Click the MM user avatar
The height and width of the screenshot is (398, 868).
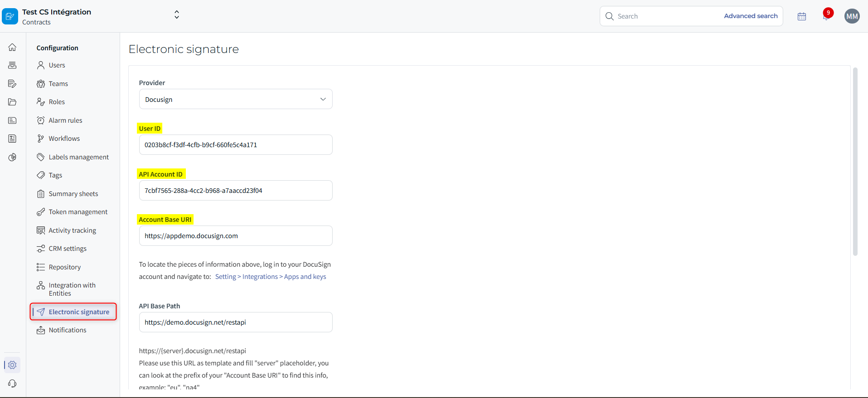[x=852, y=16]
